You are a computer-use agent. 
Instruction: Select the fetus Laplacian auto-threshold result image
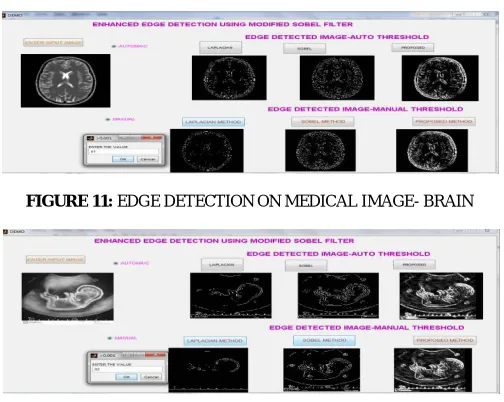coord(231,296)
